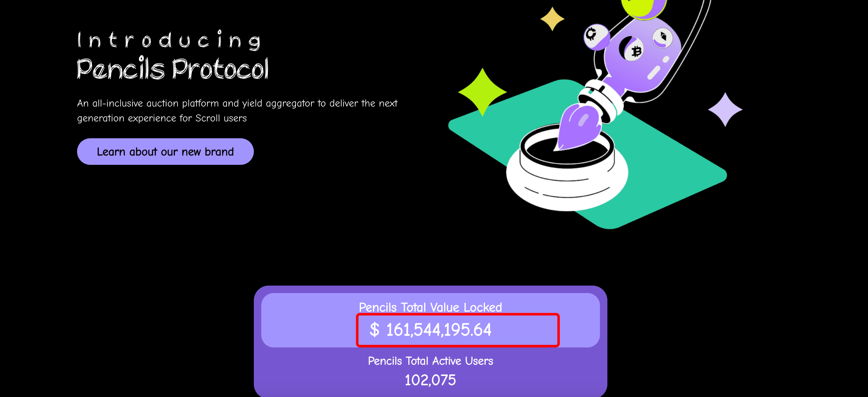Click the white ink pot illustration
The height and width of the screenshot is (397, 868).
coord(567,168)
